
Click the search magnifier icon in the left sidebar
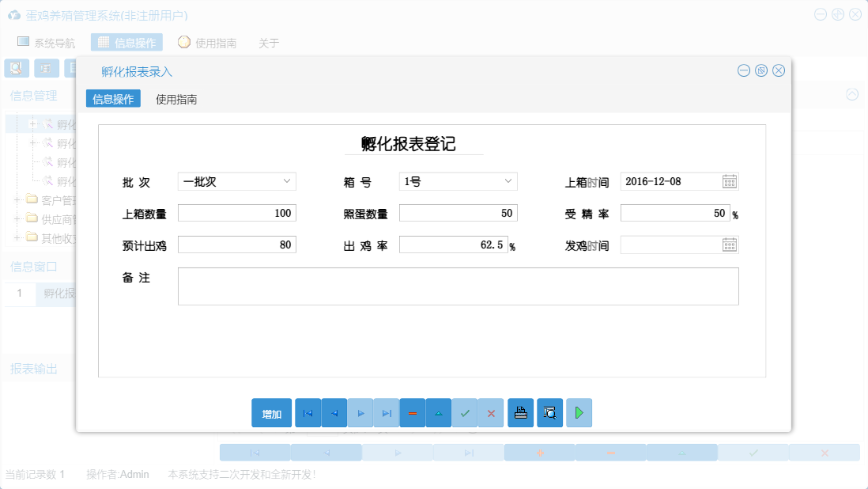click(x=16, y=68)
